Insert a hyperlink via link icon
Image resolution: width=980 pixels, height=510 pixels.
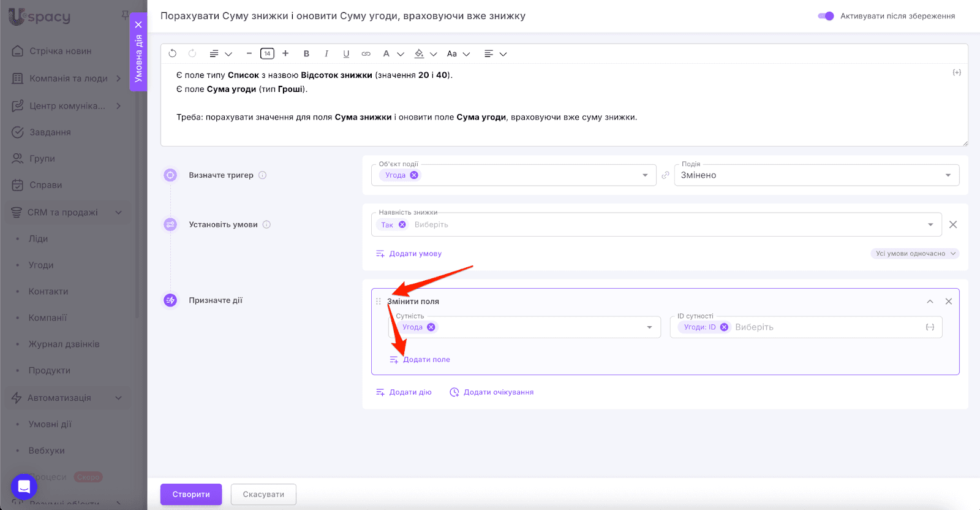(366, 54)
